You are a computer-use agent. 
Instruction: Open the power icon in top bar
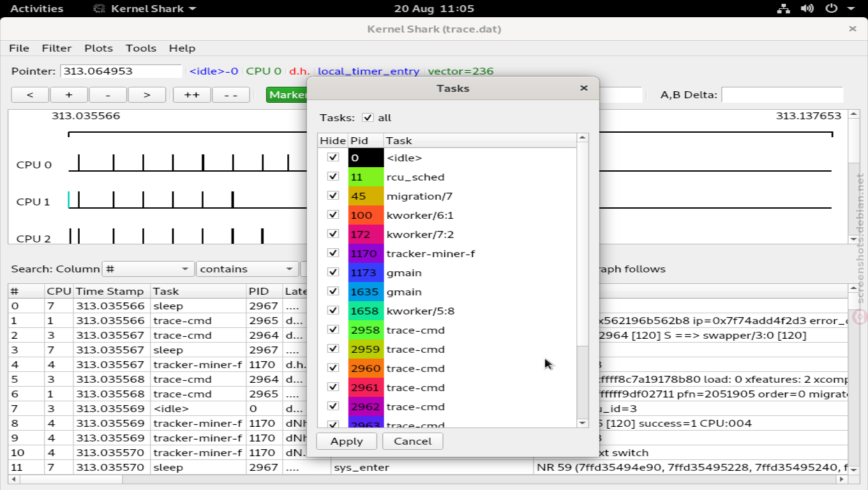click(x=831, y=8)
